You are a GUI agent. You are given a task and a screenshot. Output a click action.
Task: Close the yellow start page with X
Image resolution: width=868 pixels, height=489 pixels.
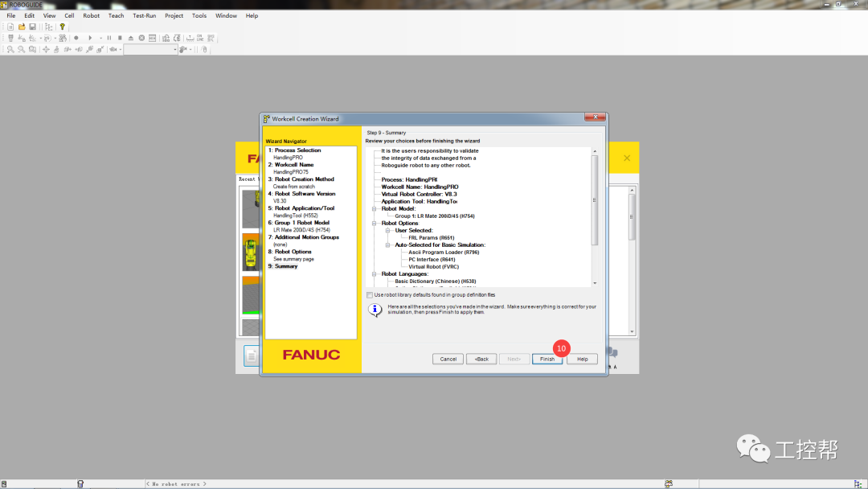(x=627, y=158)
